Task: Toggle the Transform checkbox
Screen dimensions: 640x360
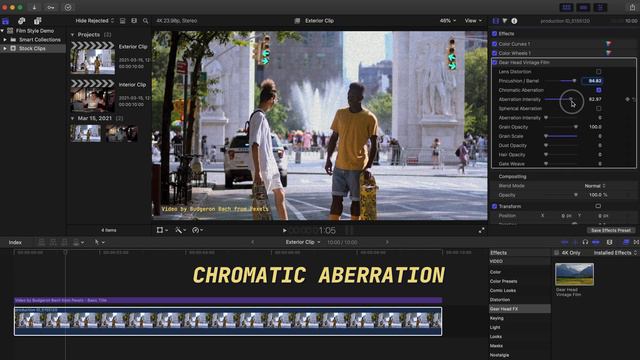Action: tap(495, 206)
